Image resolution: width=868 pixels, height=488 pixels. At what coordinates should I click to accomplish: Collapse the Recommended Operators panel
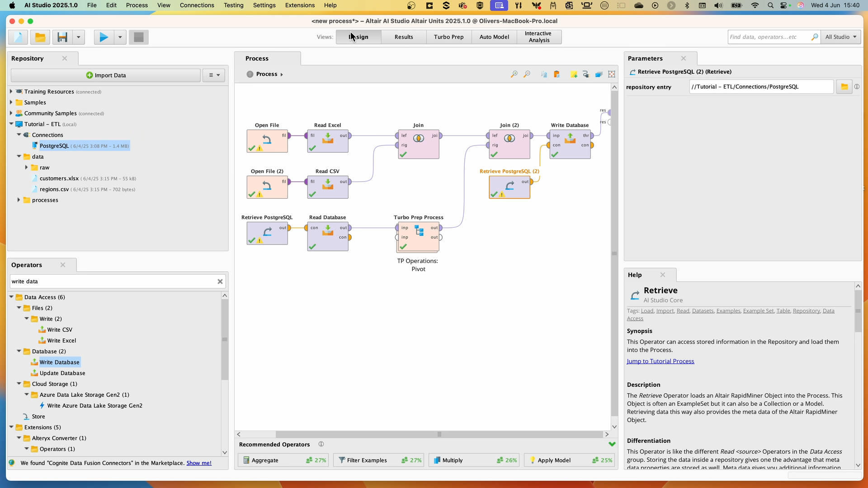pos(613,444)
